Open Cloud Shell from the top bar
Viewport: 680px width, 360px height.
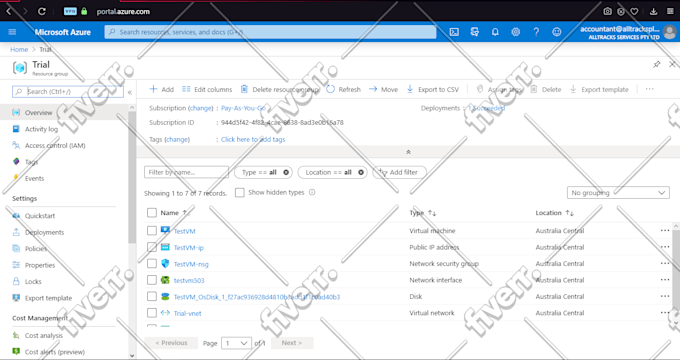454,32
